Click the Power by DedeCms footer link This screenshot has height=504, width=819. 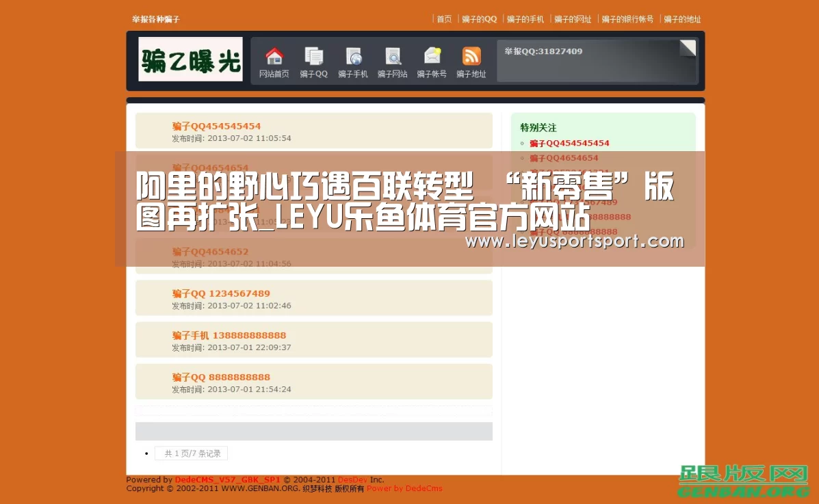click(x=404, y=488)
